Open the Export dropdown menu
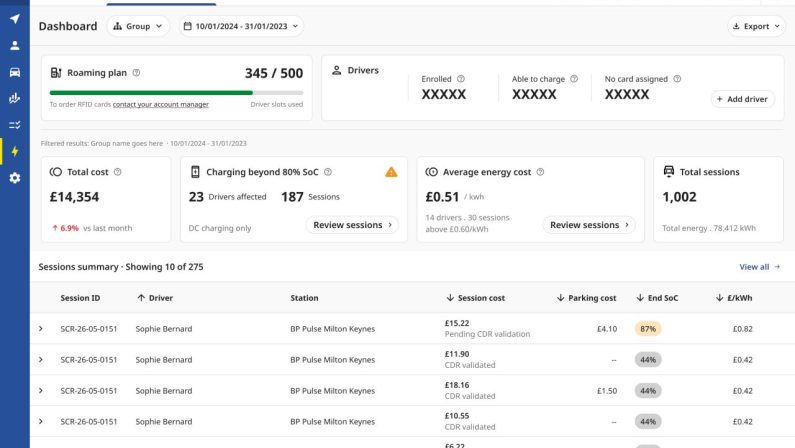 coord(756,26)
